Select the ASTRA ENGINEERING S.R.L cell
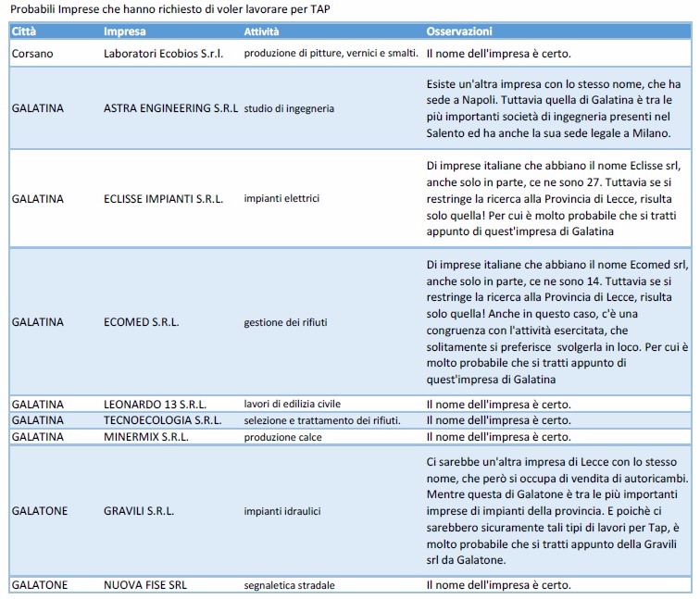This screenshot has width=700, height=599. (170, 108)
